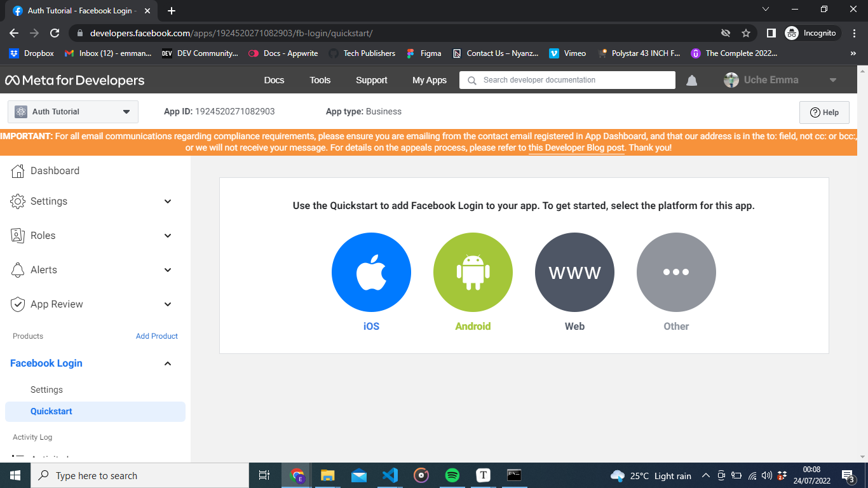Screen dimensions: 868x488
Task: Click the Dashboard house icon
Action: pos(18,170)
